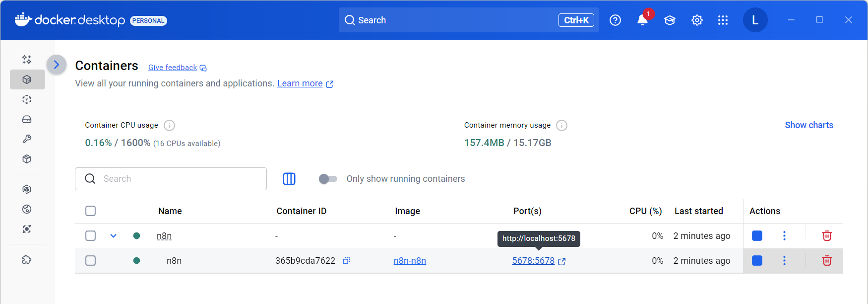This screenshot has width=868, height=304.
Task: Show info for Container CPU usage
Action: coord(169,125)
